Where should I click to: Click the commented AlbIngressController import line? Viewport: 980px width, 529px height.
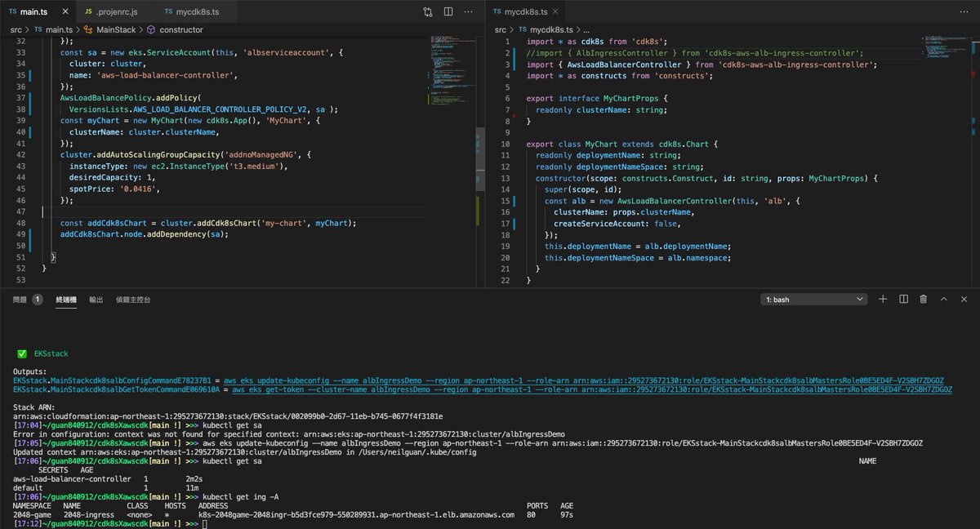click(695, 52)
